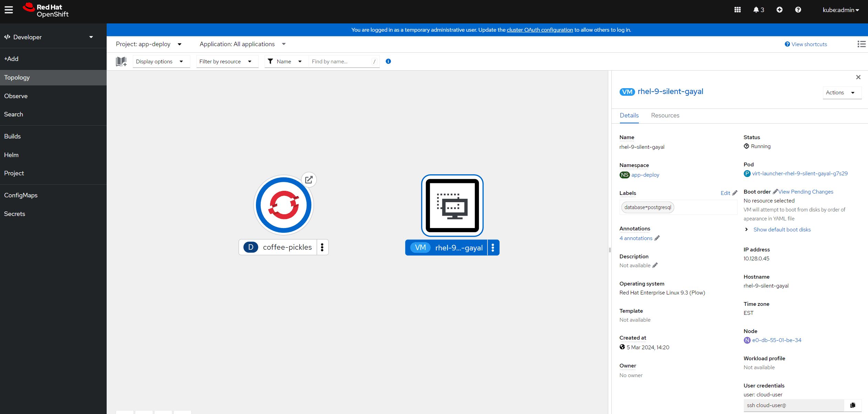Open node e0-db-55-01-be-34 link
Image resolution: width=868 pixels, height=414 pixels.
(x=776, y=340)
